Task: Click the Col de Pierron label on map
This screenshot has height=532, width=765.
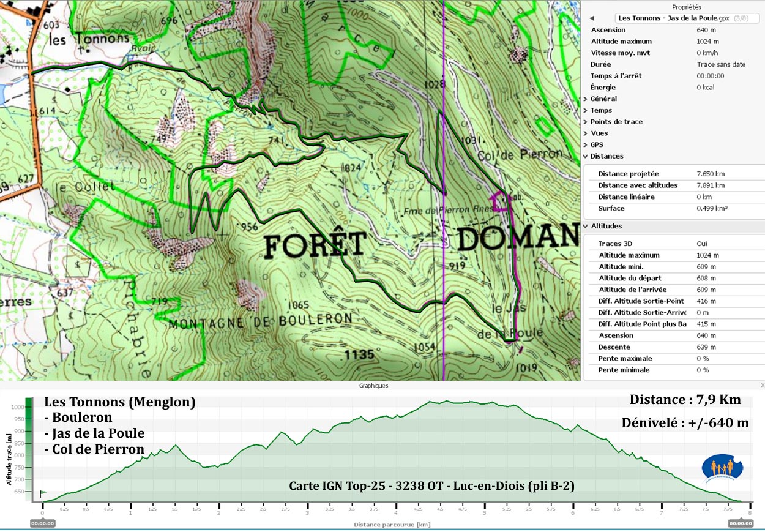Action: tap(521, 154)
